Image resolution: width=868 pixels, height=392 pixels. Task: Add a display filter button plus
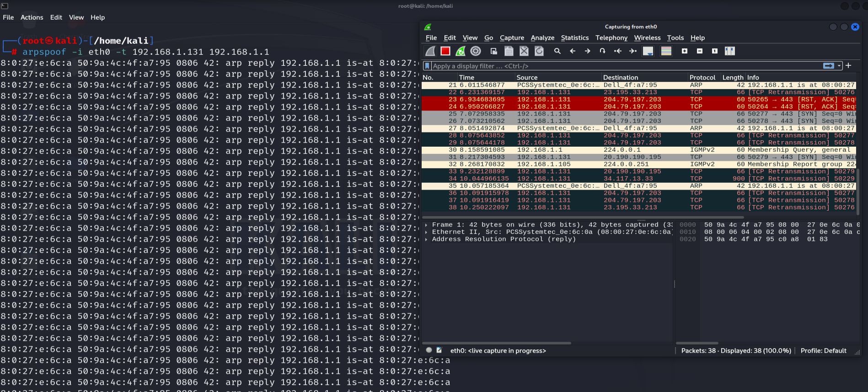(848, 65)
